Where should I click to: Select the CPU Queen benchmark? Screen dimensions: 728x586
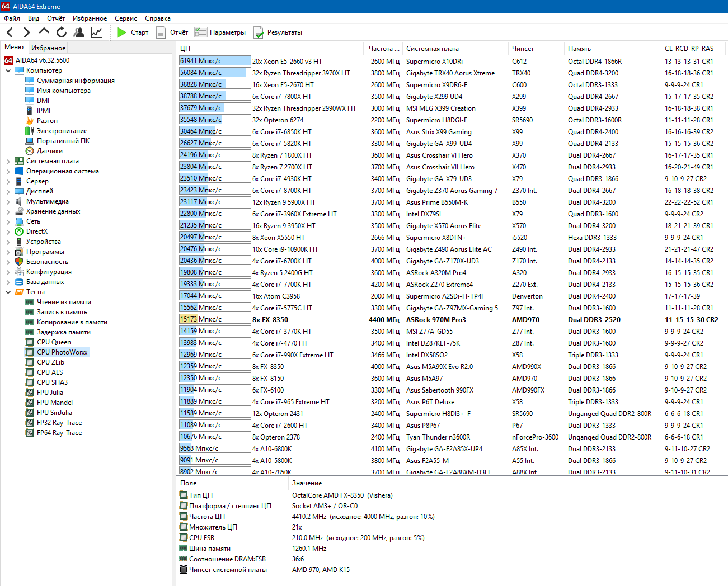(48, 342)
